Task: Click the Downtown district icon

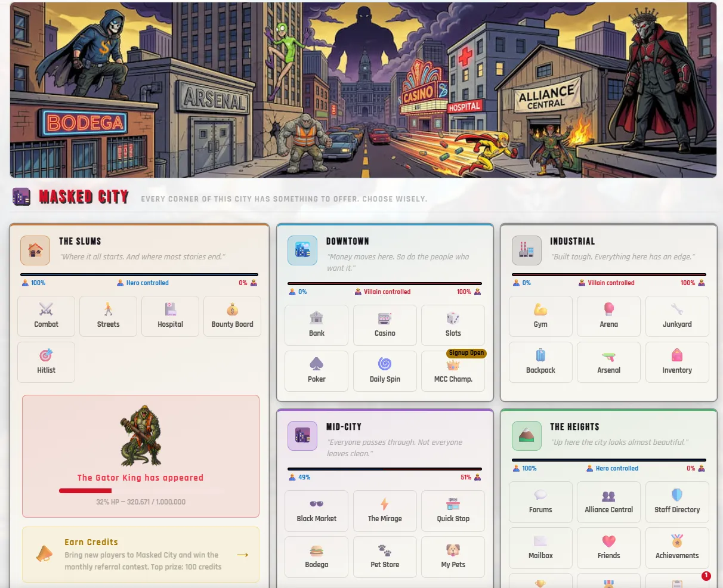Action: point(302,250)
